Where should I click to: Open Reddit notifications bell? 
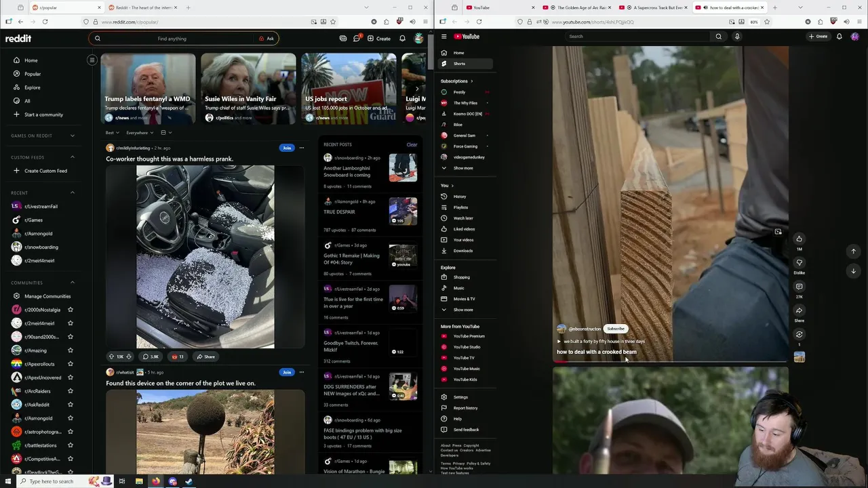point(402,38)
